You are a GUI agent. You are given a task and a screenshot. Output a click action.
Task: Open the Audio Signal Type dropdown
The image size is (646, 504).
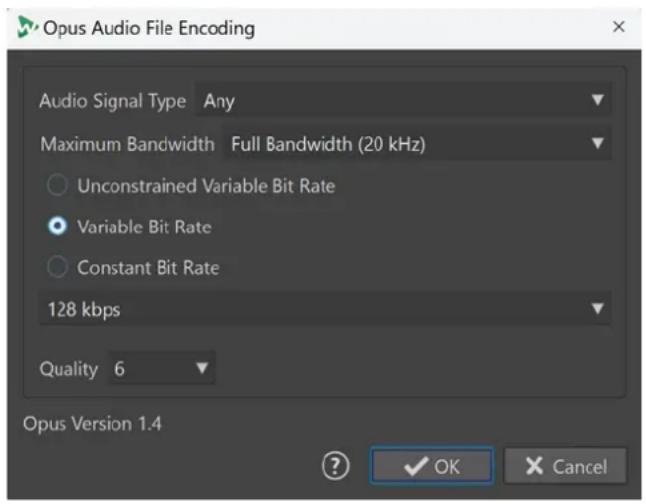pyautogui.click(x=403, y=100)
